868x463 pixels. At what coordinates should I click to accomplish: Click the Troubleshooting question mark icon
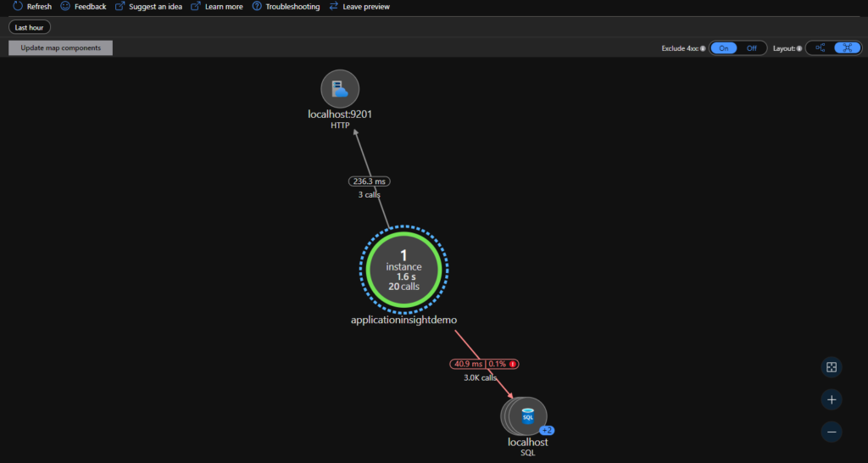pos(256,6)
